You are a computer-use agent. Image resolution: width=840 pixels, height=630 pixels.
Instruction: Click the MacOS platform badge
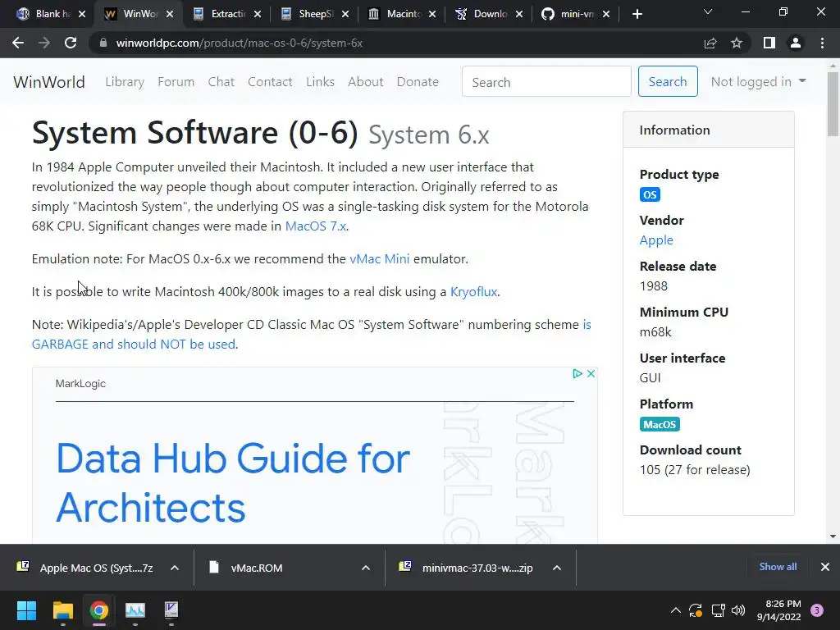tap(660, 424)
